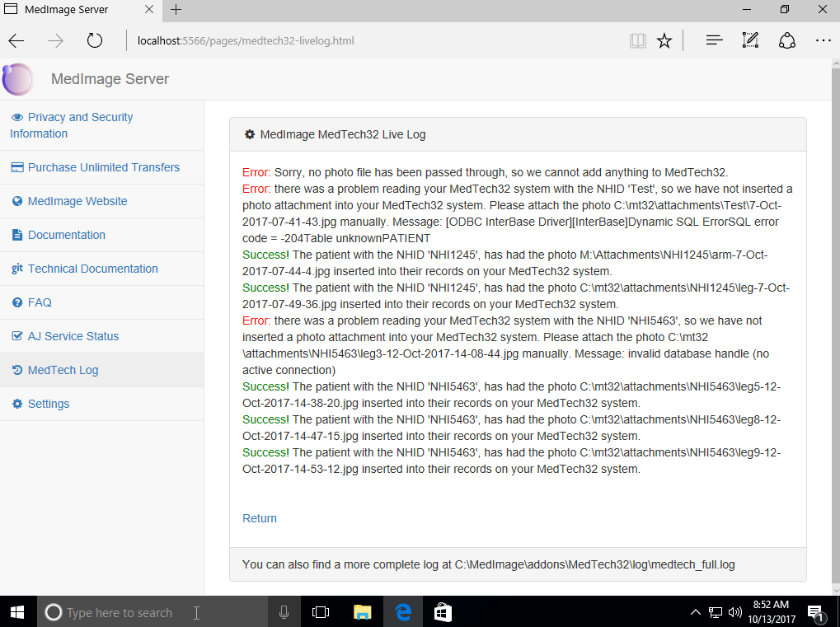Open the Documentation link
Viewport: 840px width, 627px height.
tap(67, 235)
